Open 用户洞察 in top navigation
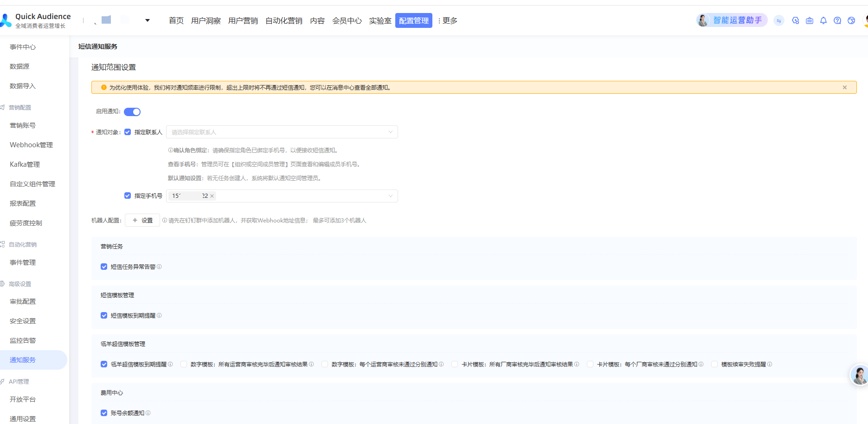 point(206,20)
